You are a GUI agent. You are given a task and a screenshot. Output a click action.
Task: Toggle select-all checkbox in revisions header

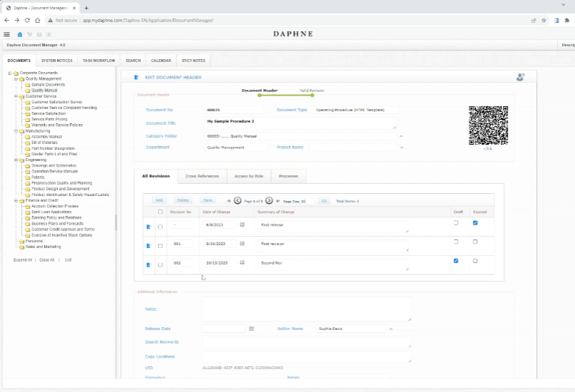tap(161, 212)
